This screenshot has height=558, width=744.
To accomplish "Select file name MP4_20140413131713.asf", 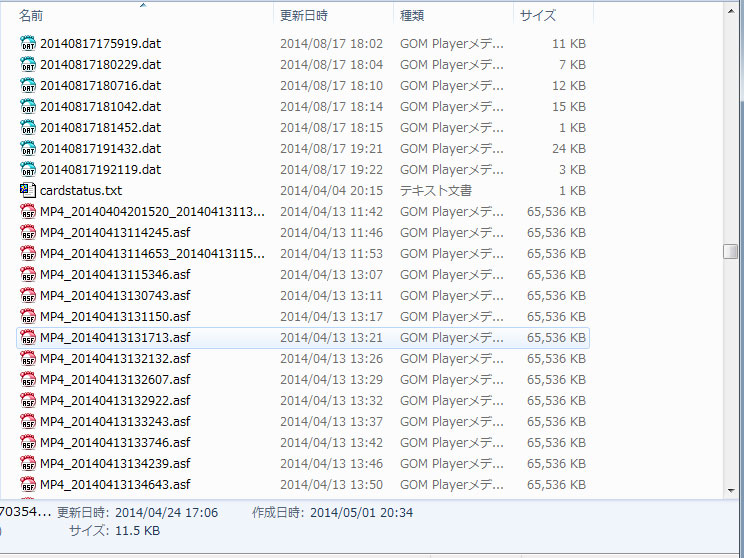I will coord(115,337).
